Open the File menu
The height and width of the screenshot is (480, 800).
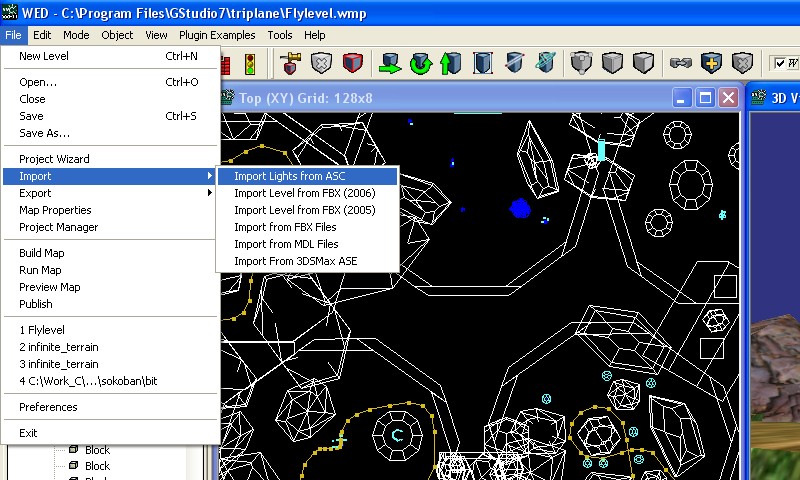click(x=13, y=35)
